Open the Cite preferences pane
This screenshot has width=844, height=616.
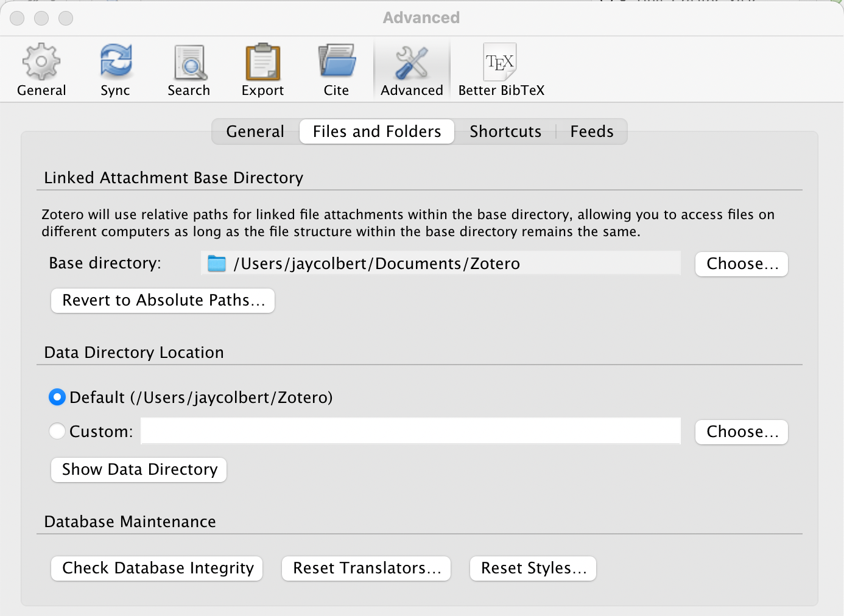click(x=336, y=68)
